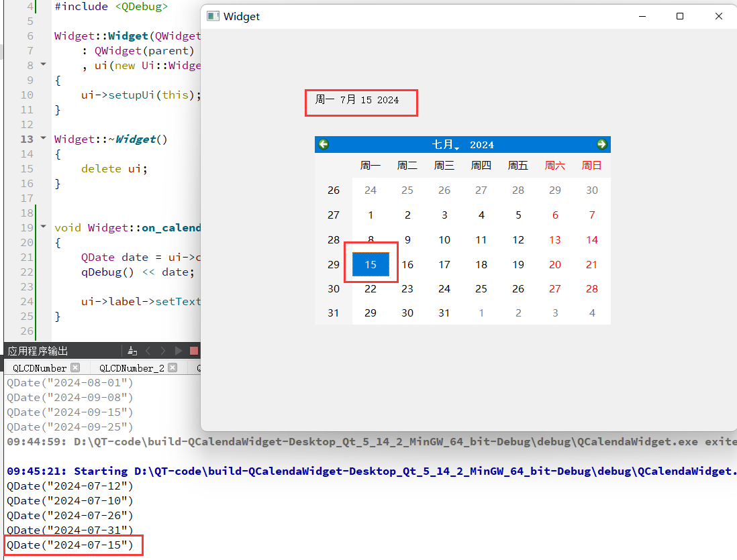Switch to the QLCDNumber_2 output tab
The image size is (737, 560).
pyautogui.click(x=132, y=368)
